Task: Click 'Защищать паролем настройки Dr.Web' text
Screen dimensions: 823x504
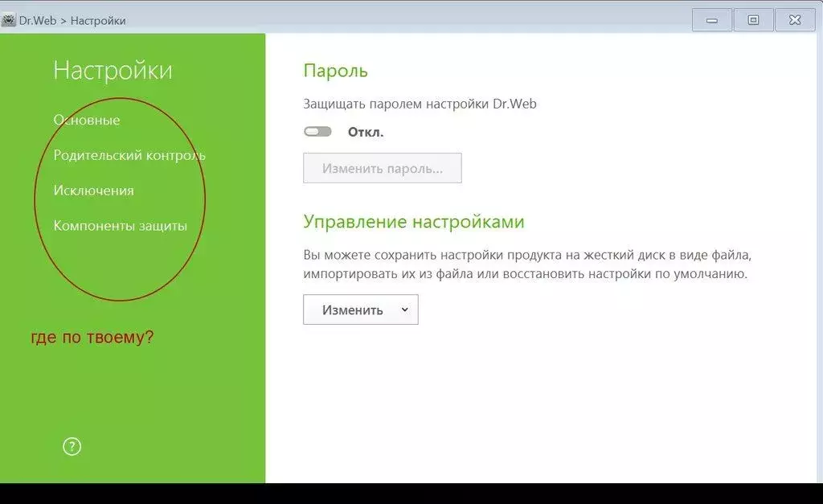Action: pos(420,104)
